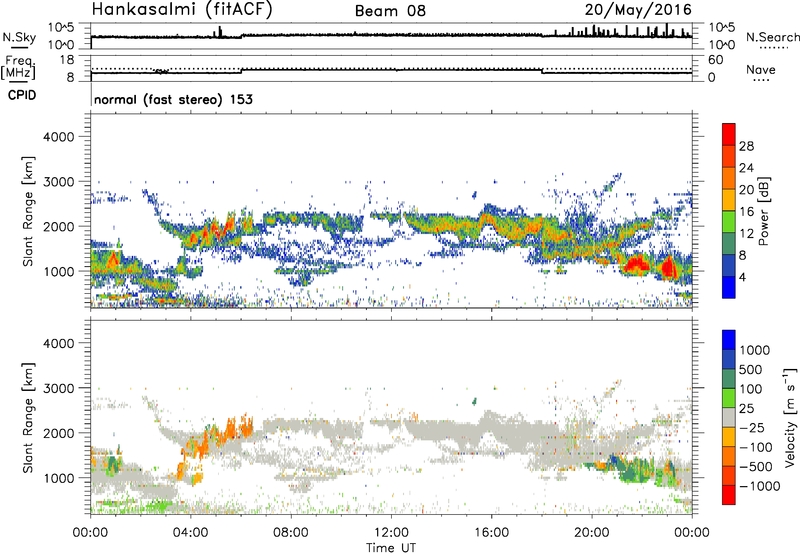Screen dimensions: 800x554
Task: Click the 12:00 time tick label
Action: tap(391, 533)
